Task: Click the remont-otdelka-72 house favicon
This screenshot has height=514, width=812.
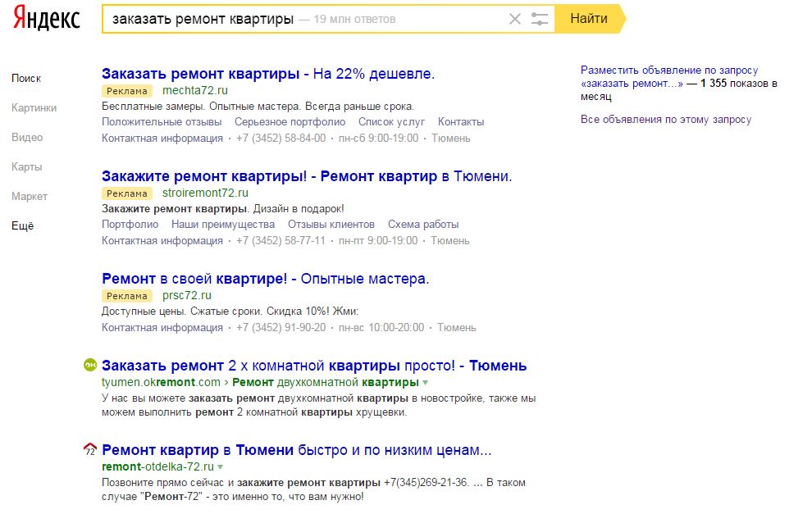Action: (x=90, y=449)
